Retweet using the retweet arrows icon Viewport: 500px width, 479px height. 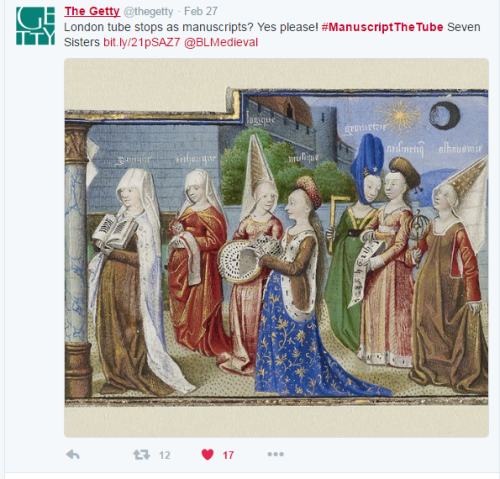point(142,455)
